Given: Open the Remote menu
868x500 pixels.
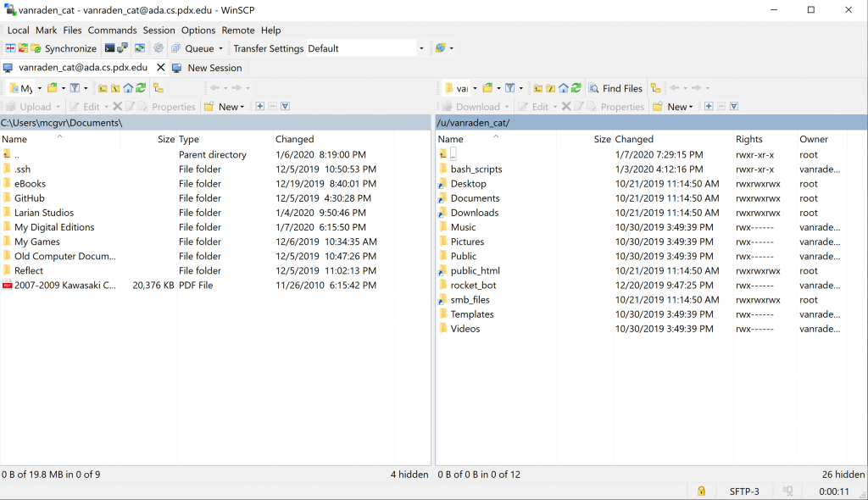Looking at the screenshot, I should coord(238,30).
